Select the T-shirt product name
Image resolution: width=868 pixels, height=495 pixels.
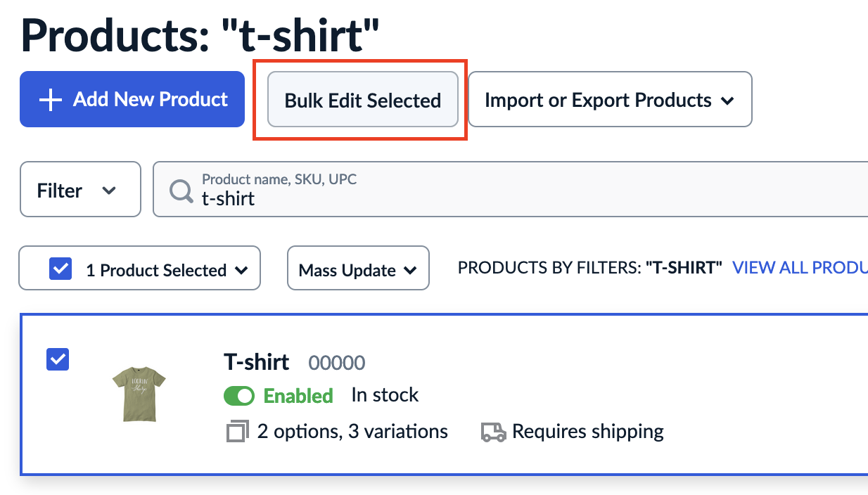coord(256,361)
